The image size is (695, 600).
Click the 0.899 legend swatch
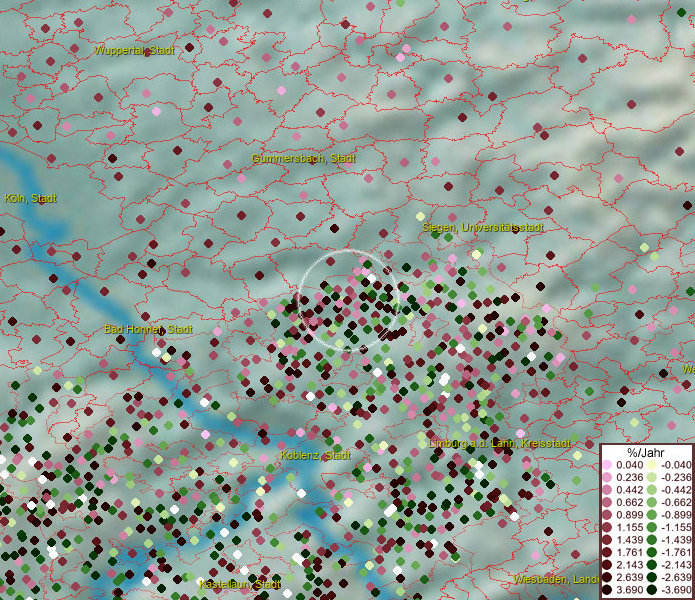pos(607,515)
